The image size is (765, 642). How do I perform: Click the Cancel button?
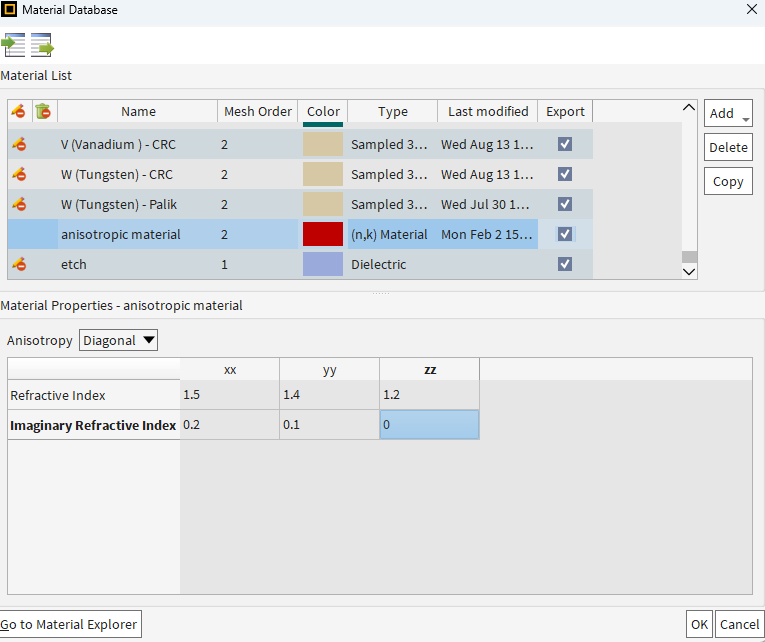(x=740, y=624)
